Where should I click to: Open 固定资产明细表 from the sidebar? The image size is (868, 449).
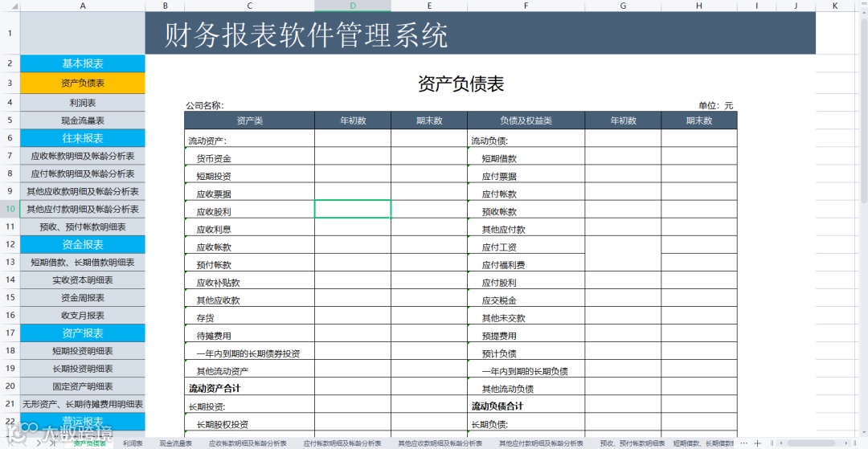pyautogui.click(x=83, y=386)
